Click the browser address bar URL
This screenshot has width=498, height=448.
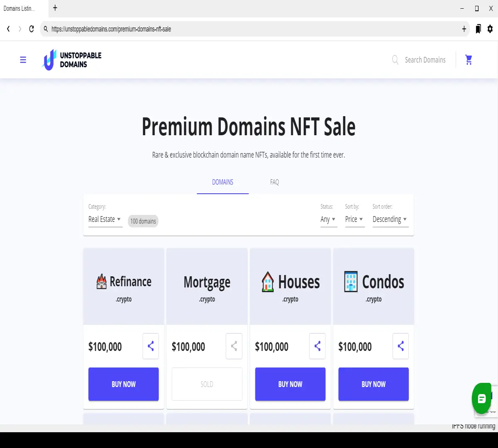coord(111,29)
